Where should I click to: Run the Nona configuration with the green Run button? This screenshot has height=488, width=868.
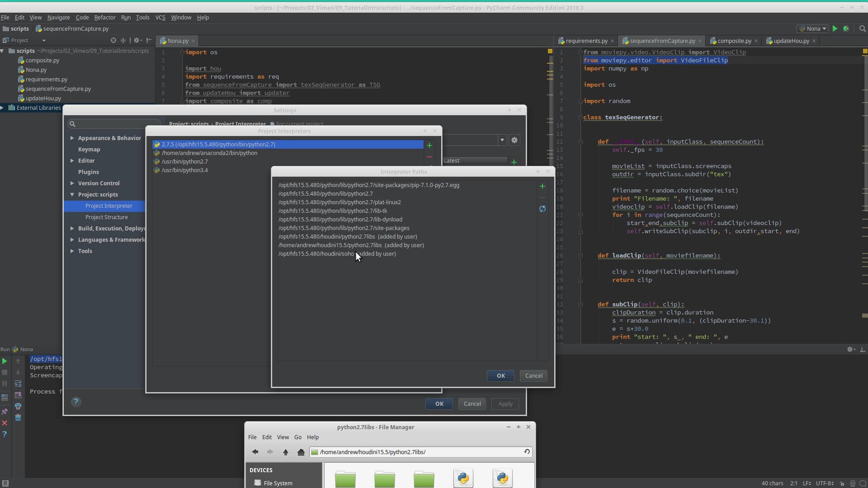[834, 28]
